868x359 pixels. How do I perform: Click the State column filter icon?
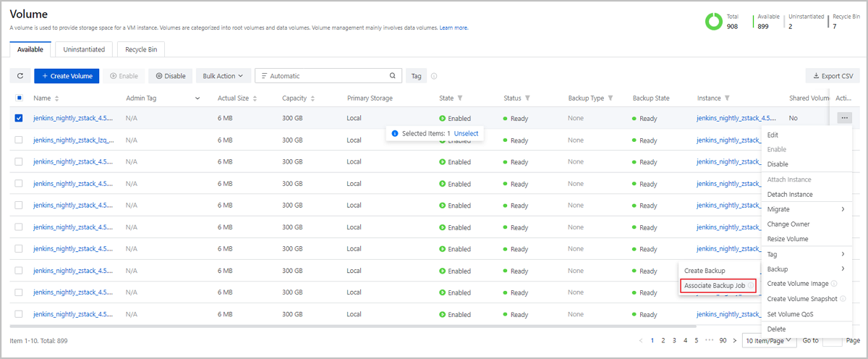[x=460, y=98]
